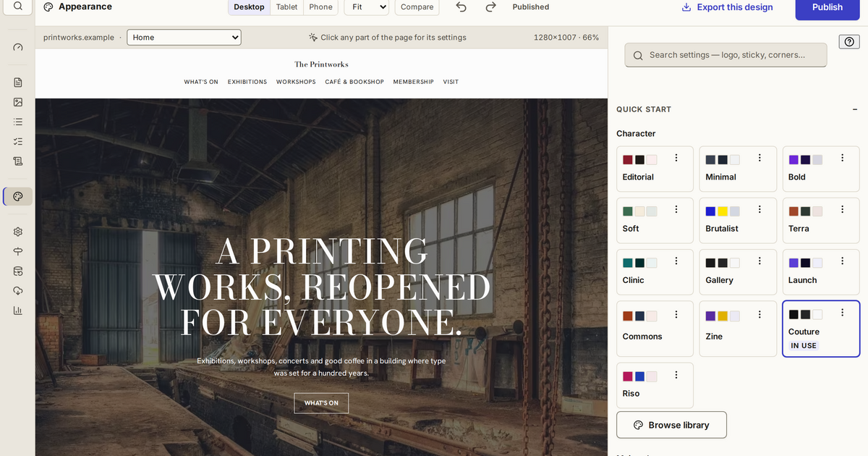Open the options menu for the Couture preset
This screenshot has width=868, height=456.
[x=842, y=313]
